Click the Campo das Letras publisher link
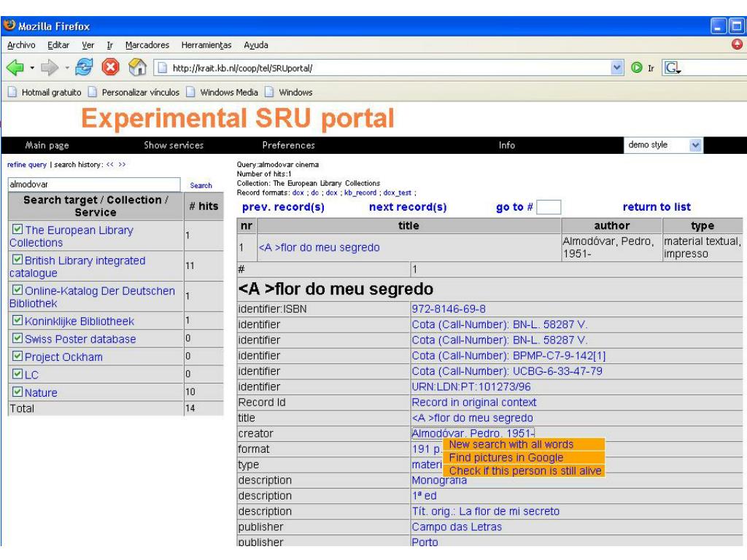The image size is (747, 560). (x=457, y=527)
